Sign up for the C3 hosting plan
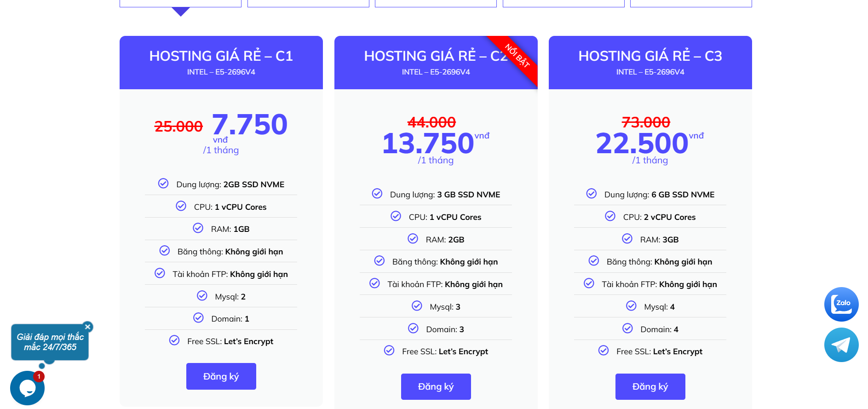 (x=650, y=386)
